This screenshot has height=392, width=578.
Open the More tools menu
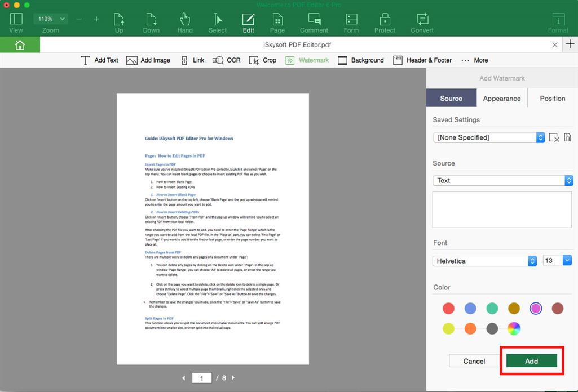475,60
